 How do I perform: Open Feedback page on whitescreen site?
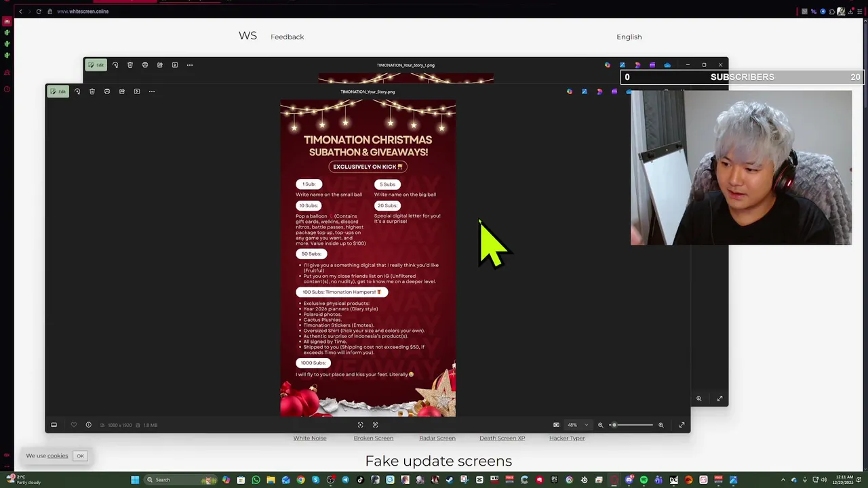(287, 37)
